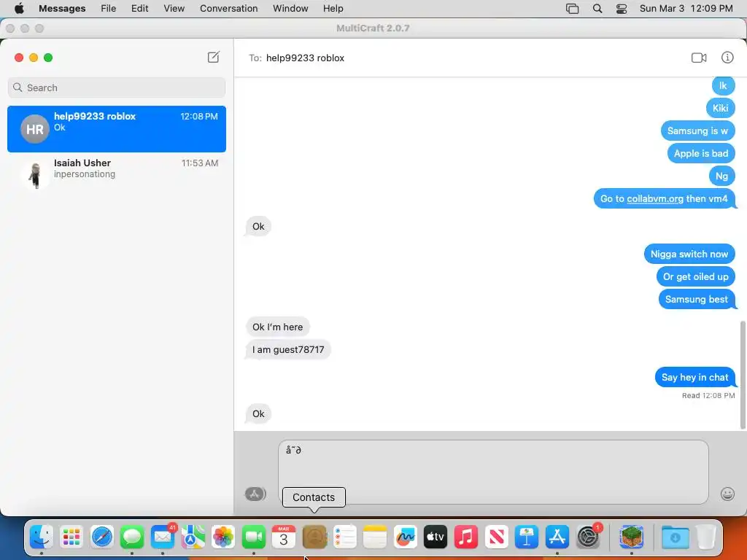Open System Settings from the Dock
747x560 pixels.
click(588, 537)
